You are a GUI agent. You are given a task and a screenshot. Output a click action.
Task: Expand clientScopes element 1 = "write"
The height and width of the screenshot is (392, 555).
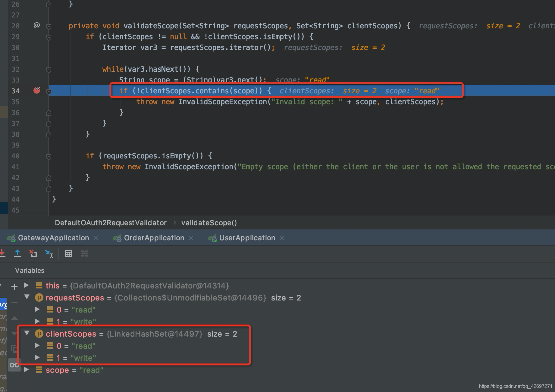(x=37, y=357)
